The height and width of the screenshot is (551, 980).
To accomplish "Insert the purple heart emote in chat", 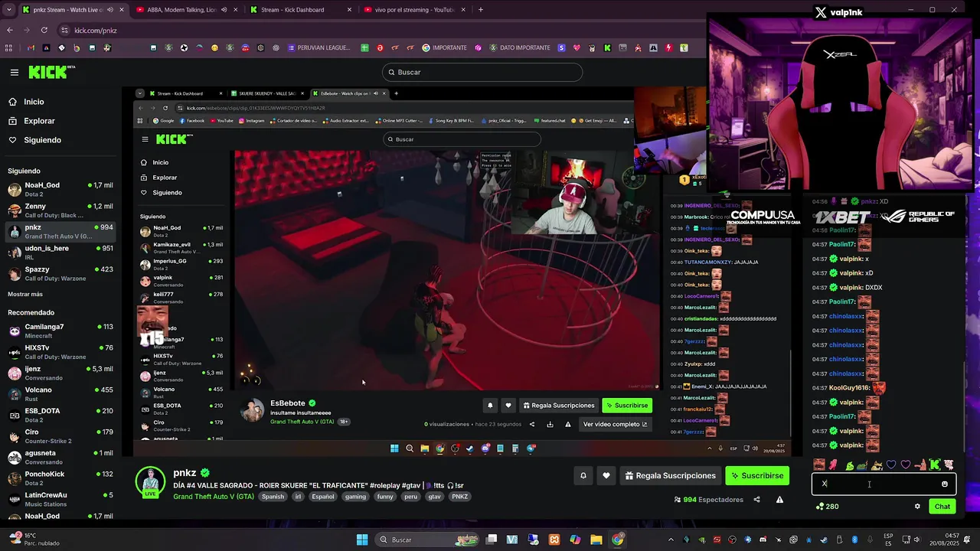I will [x=906, y=465].
